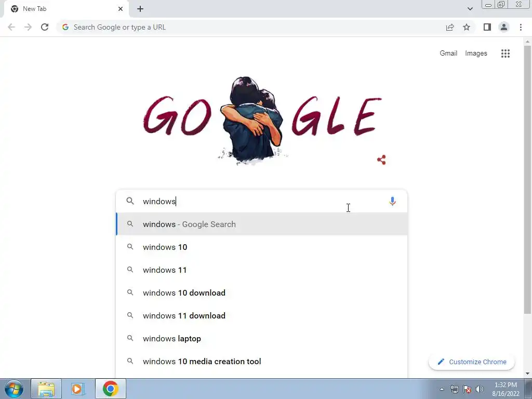
Task: Open the side panel icon
Action: [487, 27]
